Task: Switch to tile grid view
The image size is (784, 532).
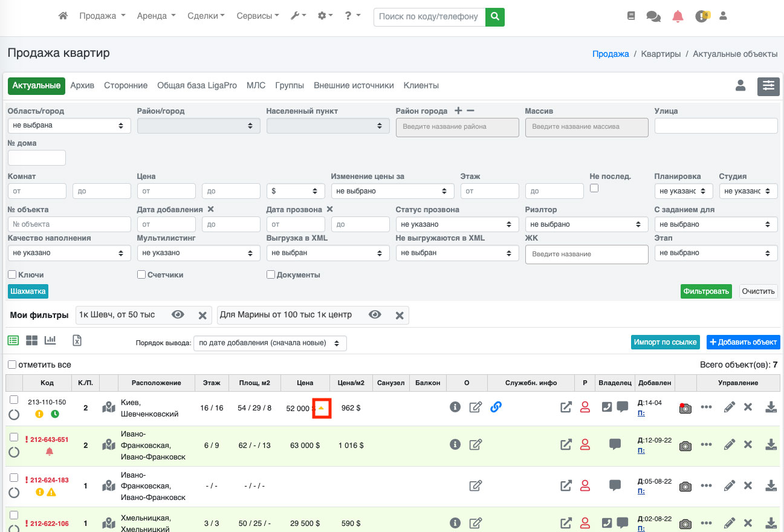Action: click(x=31, y=340)
